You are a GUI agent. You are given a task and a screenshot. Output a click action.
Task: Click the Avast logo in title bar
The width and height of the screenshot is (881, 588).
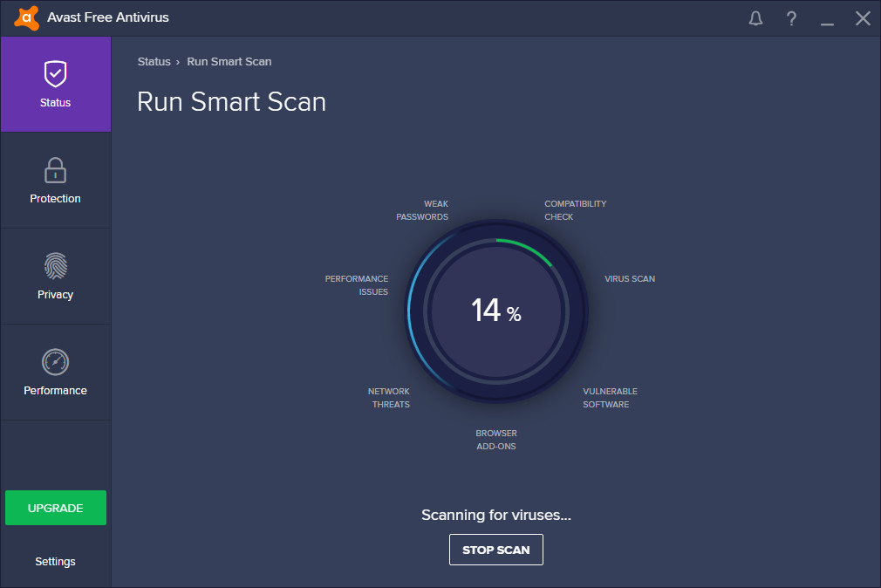pyautogui.click(x=26, y=17)
